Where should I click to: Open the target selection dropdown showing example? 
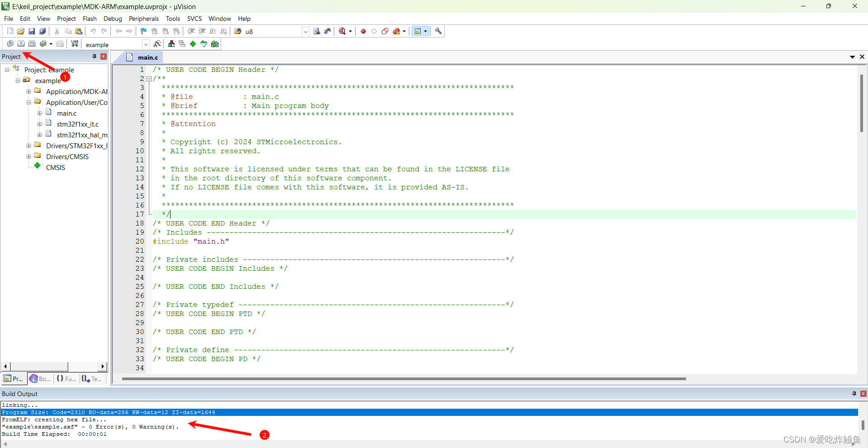tap(146, 44)
